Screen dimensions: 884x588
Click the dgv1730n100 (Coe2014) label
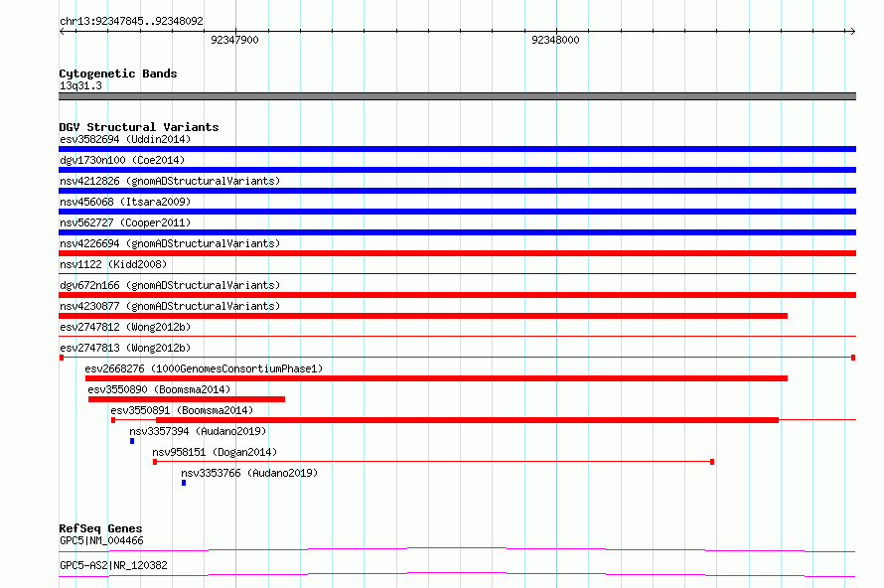coord(122,160)
